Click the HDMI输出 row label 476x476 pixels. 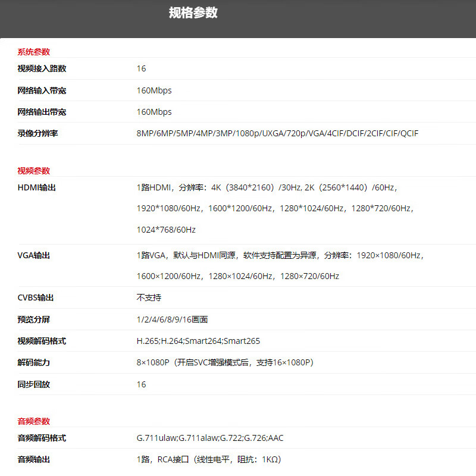pyautogui.click(x=37, y=188)
